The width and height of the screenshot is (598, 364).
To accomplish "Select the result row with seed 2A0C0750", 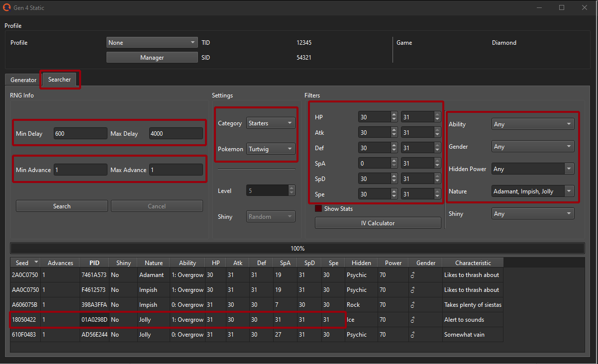I will click(257, 275).
